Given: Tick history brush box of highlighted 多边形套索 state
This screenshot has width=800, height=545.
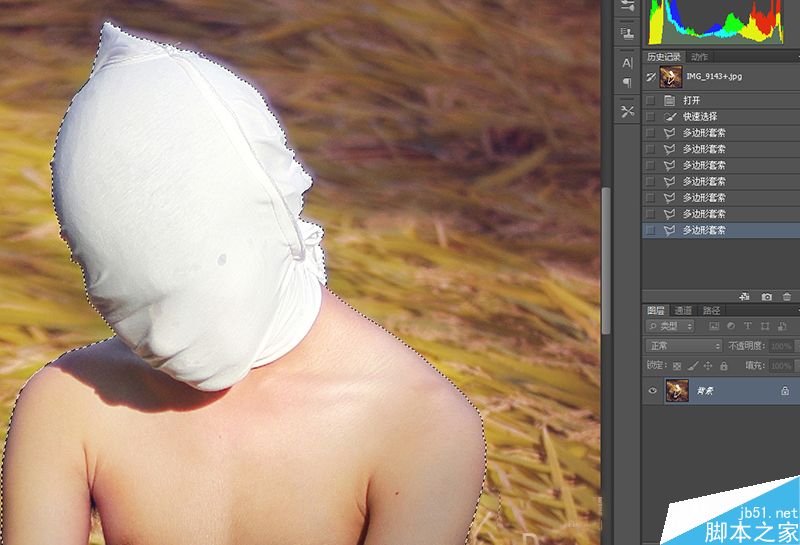Looking at the screenshot, I should click(x=650, y=231).
